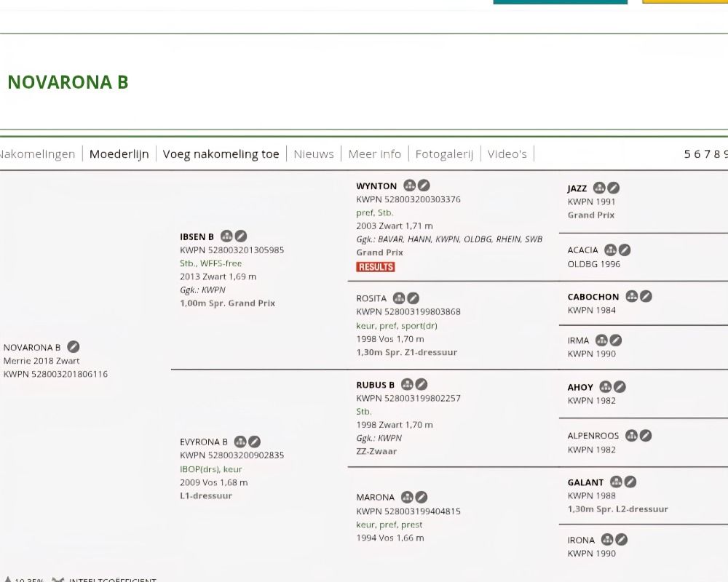Click edit pencil next to GALANT
The image size is (728, 582).
click(630, 482)
